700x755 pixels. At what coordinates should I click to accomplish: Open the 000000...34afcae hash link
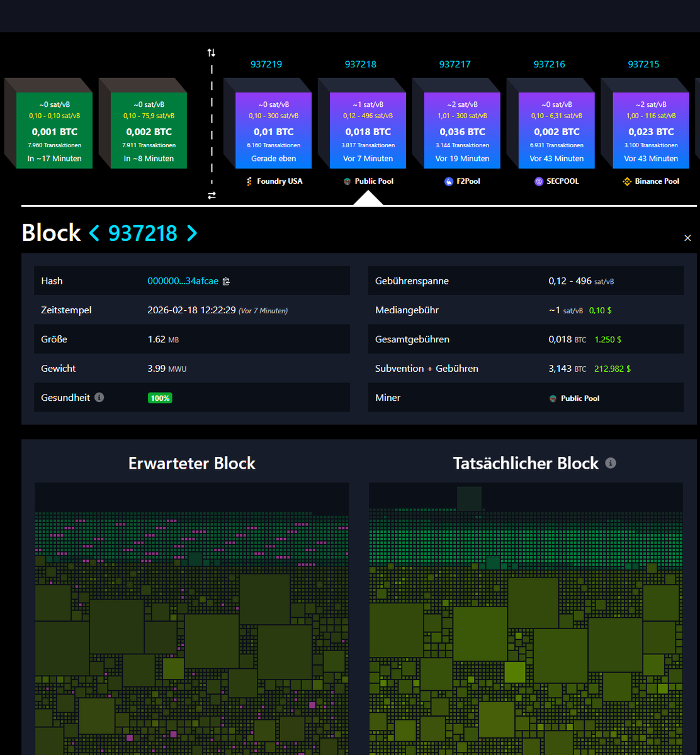tap(183, 281)
